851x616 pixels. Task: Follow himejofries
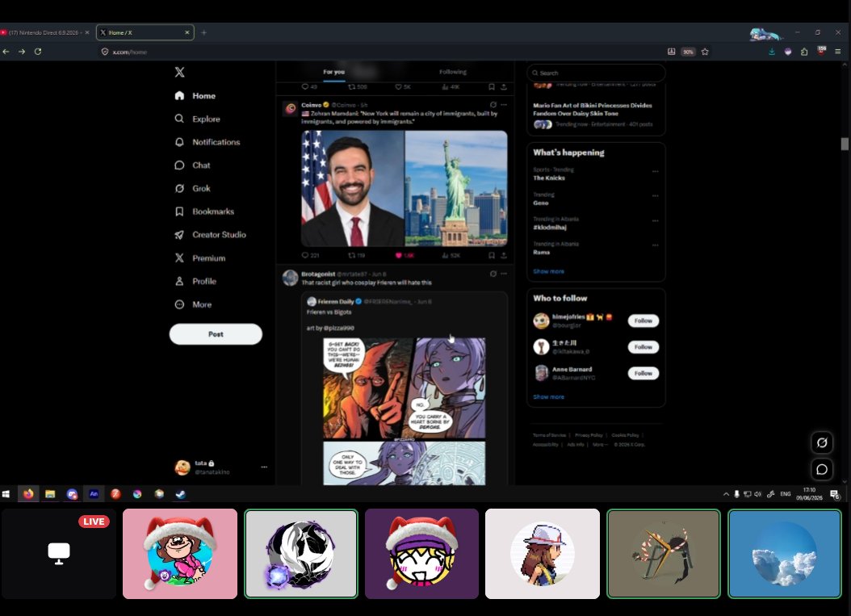pyautogui.click(x=643, y=321)
